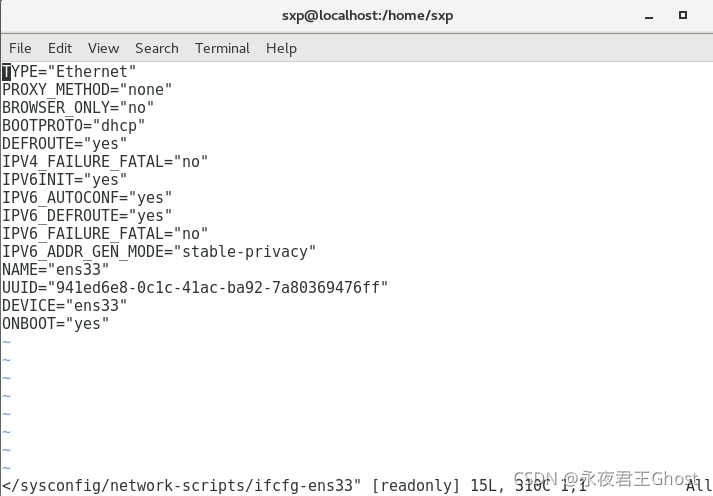The height and width of the screenshot is (496, 713).
Task: Open the Help menu
Action: click(281, 48)
